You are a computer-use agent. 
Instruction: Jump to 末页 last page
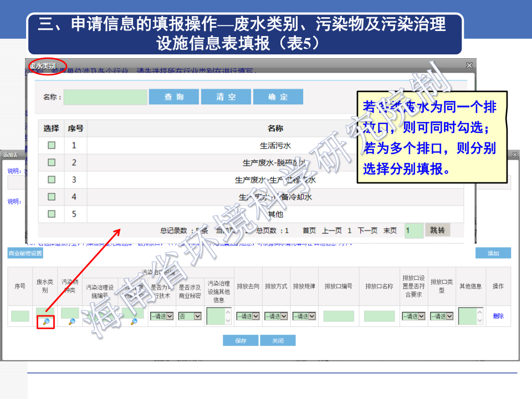[390, 231]
